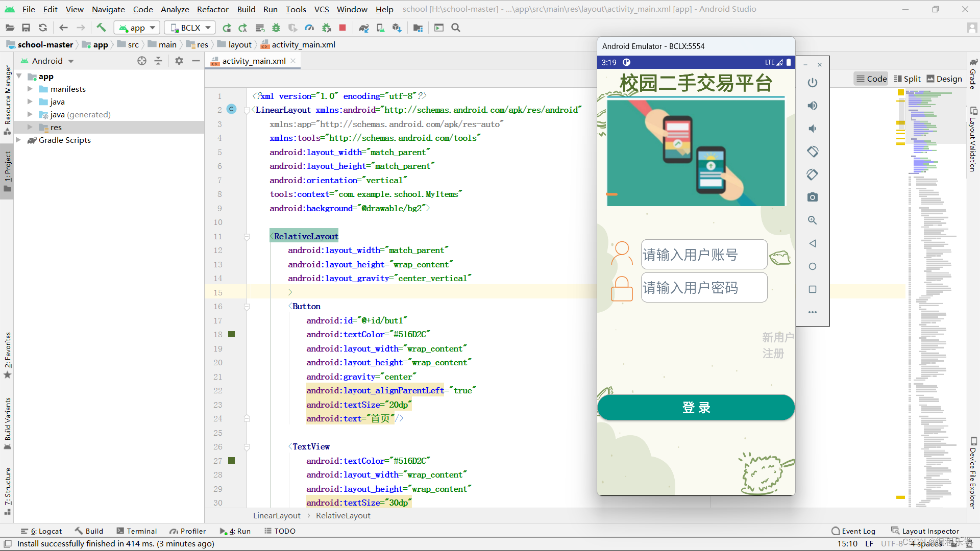This screenshot has height=551, width=980.
Task: Click the Profiler speedometer toolbar icon
Action: pyautogui.click(x=309, y=28)
